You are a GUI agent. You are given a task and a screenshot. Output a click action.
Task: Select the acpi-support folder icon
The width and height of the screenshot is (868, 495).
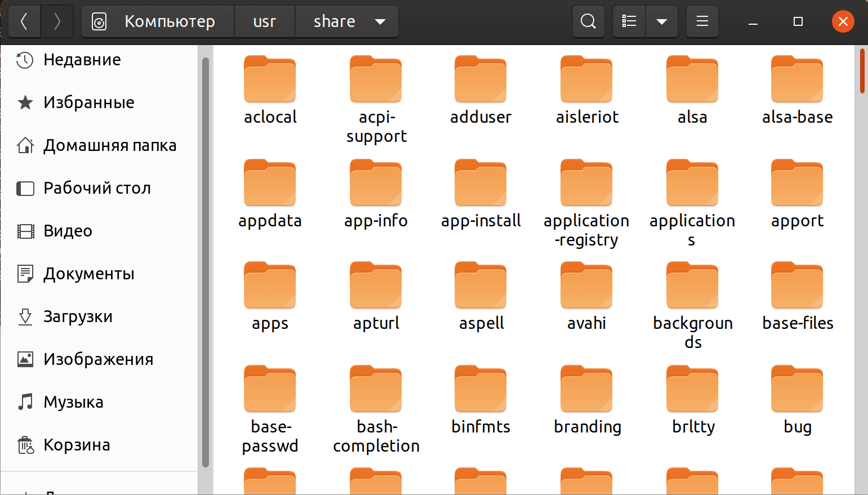[x=376, y=79]
